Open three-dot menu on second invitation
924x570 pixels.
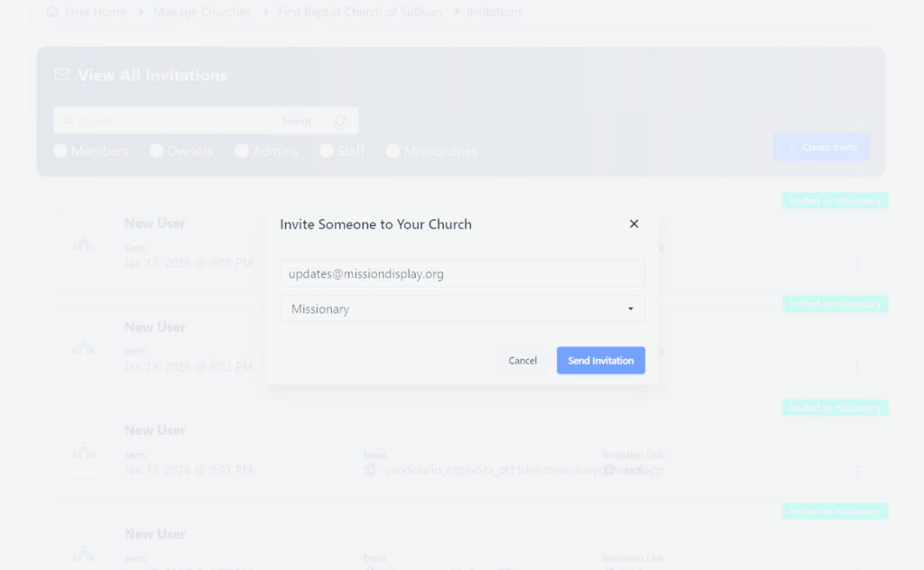tap(857, 368)
